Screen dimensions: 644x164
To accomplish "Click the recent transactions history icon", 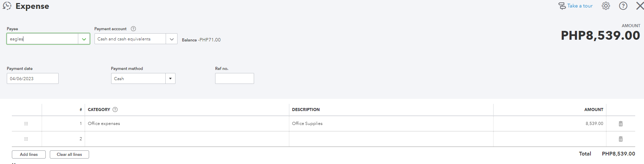I will pos(7,6).
